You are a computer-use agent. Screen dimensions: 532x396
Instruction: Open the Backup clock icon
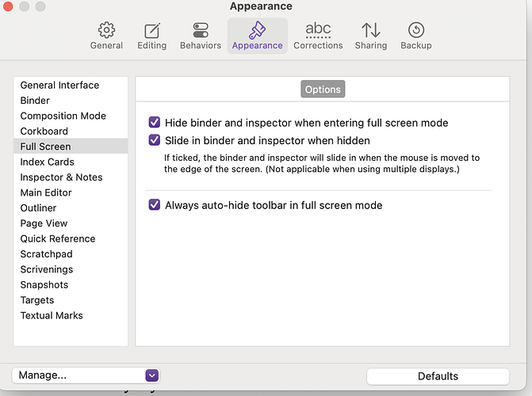pyautogui.click(x=415, y=31)
